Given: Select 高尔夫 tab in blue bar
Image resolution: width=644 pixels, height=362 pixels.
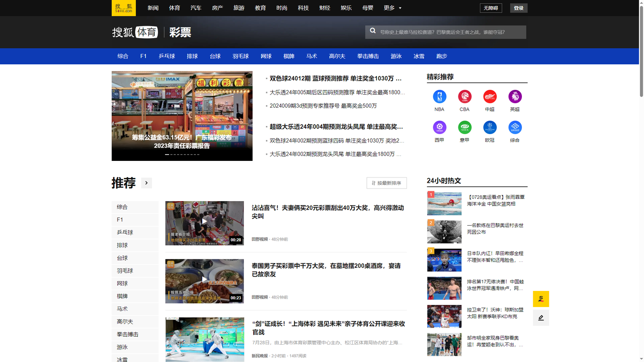Looking at the screenshot, I should (x=337, y=56).
